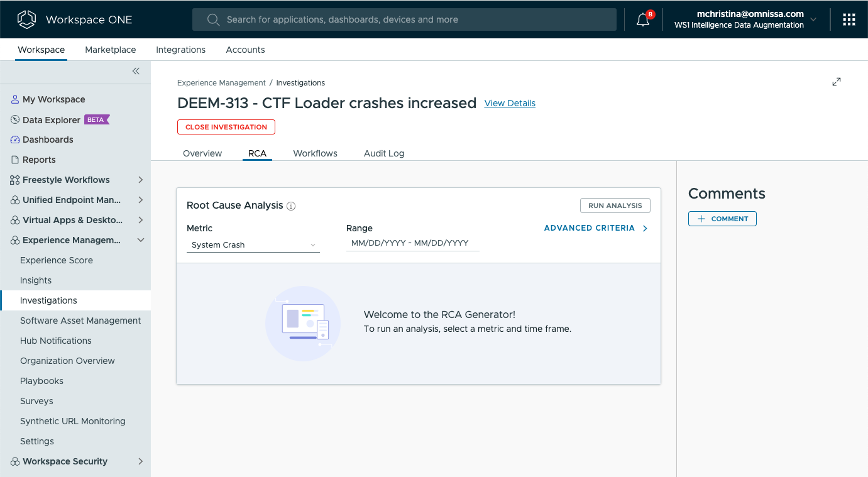Click the Workspace ONE logo icon
868x477 pixels.
(27, 19)
